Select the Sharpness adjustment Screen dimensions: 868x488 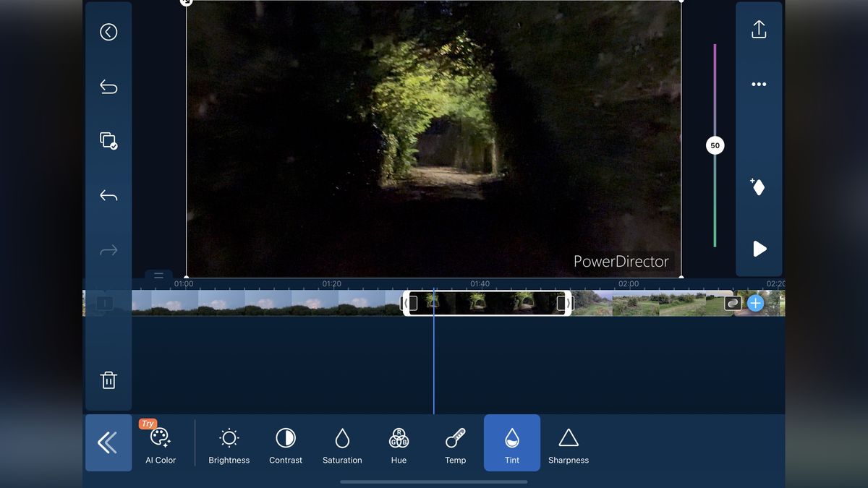tap(569, 446)
